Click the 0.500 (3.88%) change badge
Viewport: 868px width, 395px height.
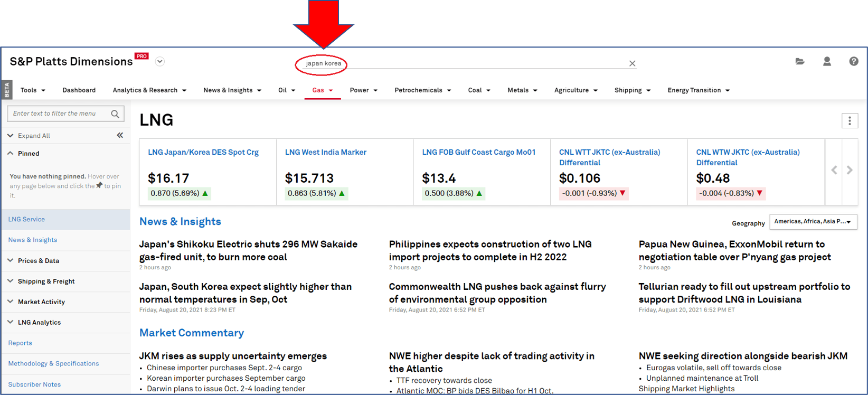[454, 193]
